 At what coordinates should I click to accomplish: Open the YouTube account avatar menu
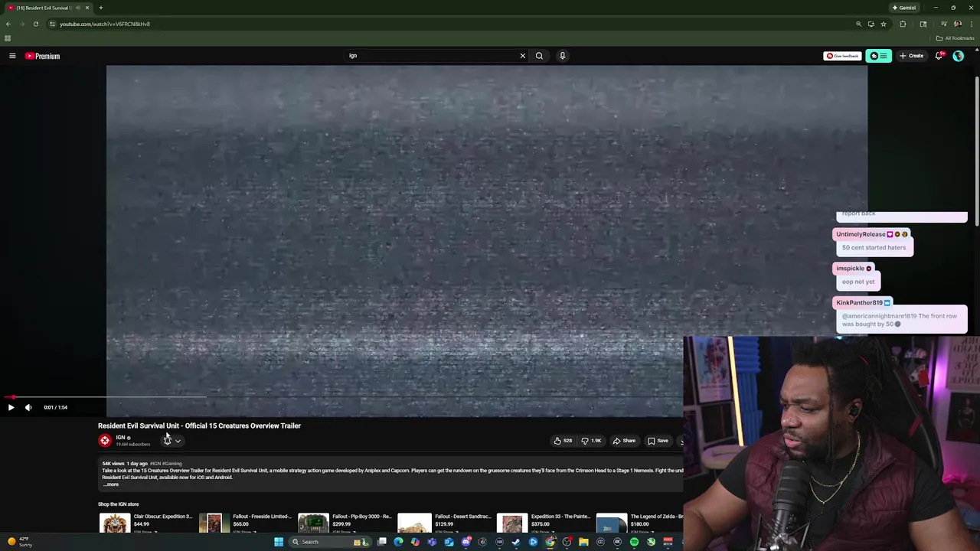pos(958,56)
